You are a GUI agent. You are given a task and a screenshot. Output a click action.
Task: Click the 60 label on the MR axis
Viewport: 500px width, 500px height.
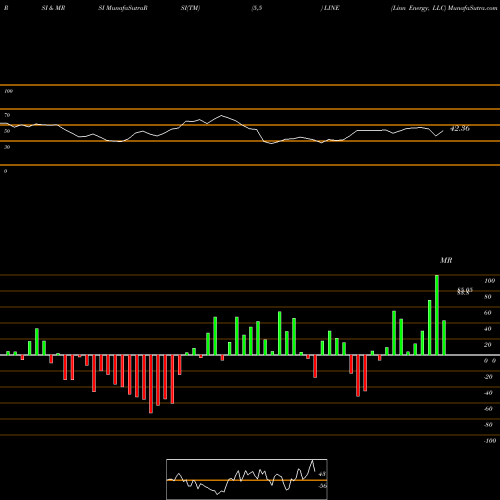pos(487,313)
